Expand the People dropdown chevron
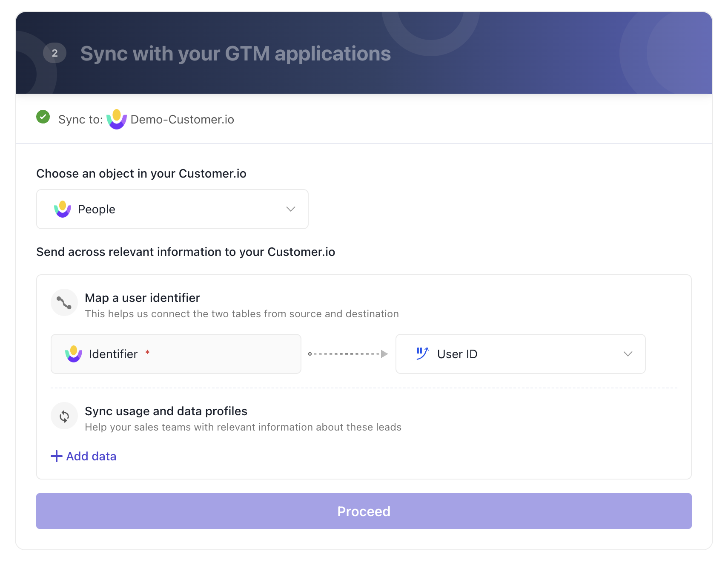The height and width of the screenshot is (563, 728). [291, 209]
